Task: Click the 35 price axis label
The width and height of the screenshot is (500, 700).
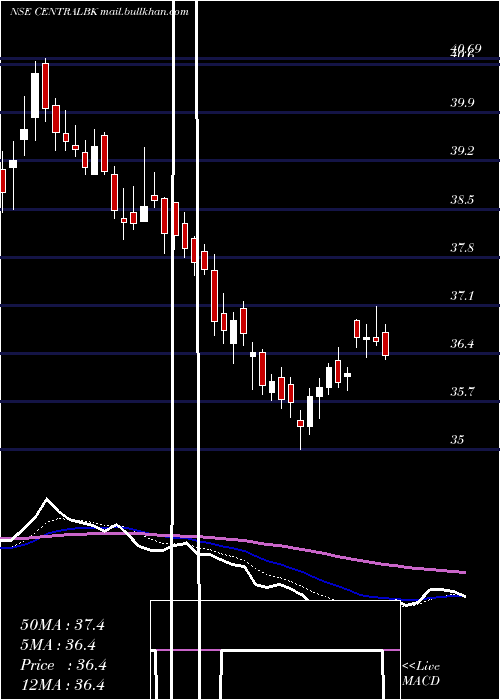Action: point(458,440)
